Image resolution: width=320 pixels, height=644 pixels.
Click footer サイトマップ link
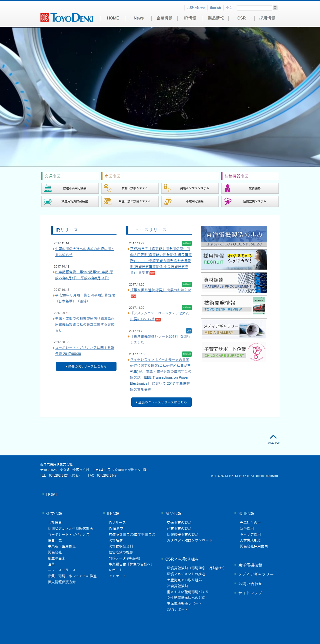[x=250, y=593]
